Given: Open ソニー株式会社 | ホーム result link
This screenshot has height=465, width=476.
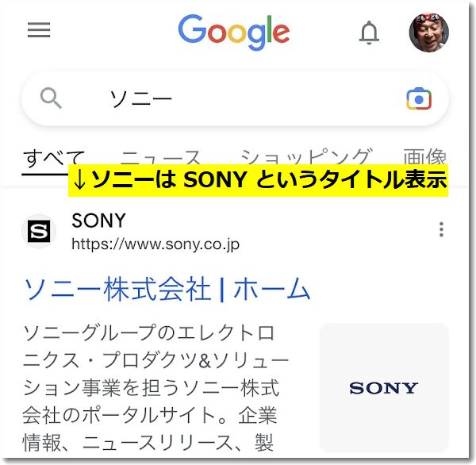Looking at the screenshot, I should [x=167, y=289].
